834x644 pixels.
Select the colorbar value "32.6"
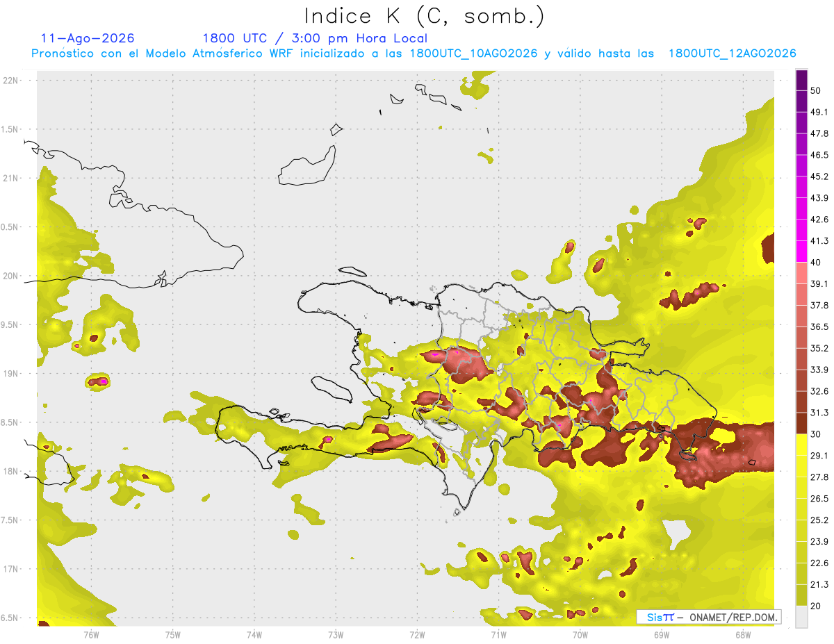coord(819,391)
